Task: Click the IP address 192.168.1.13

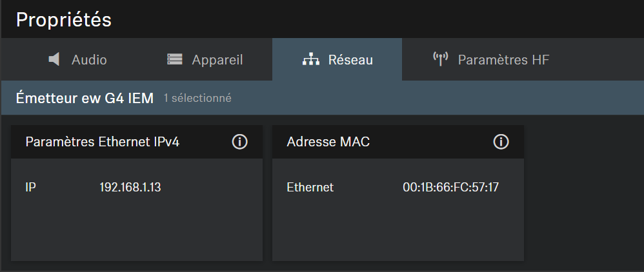Action: [x=130, y=188]
